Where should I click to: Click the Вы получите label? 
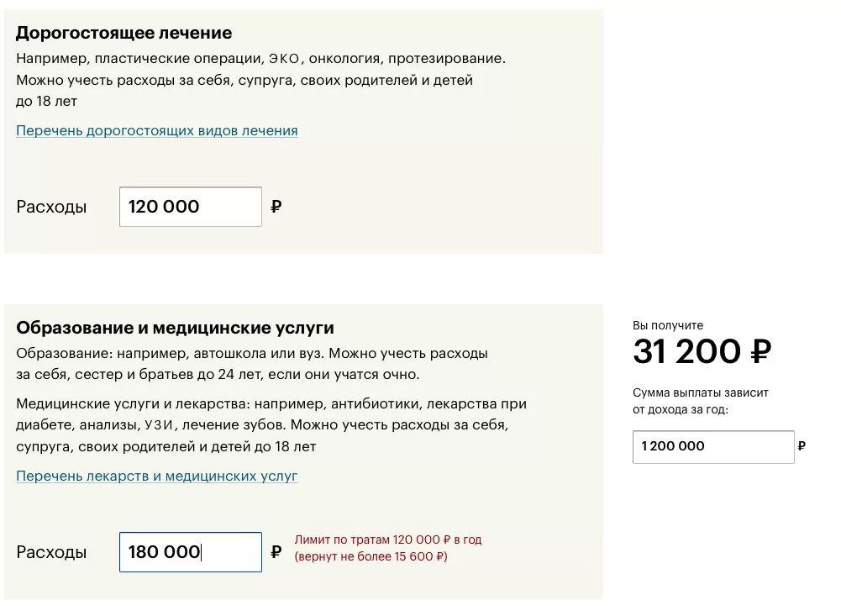[668, 325]
